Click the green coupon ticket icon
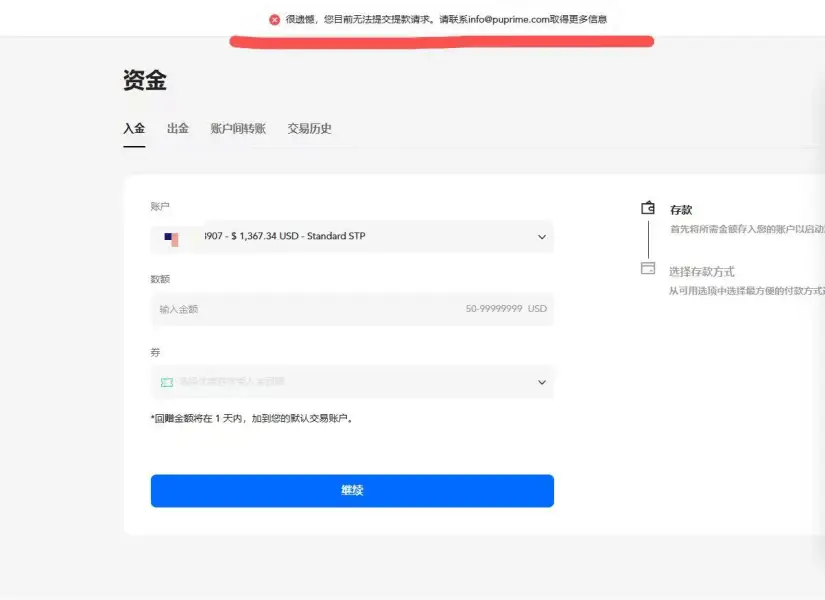 pyautogui.click(x=167, y=382)
